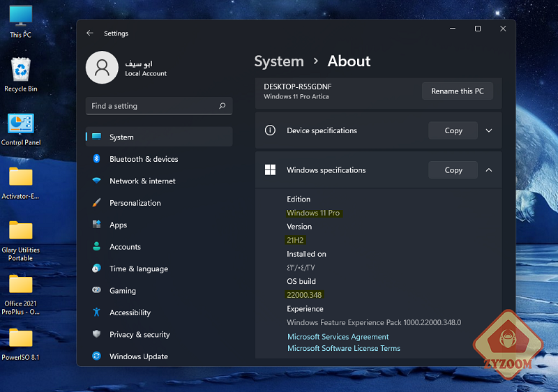Click System in the breadcrumb header
The image size is (558, 392).
[x=280, y=61]
